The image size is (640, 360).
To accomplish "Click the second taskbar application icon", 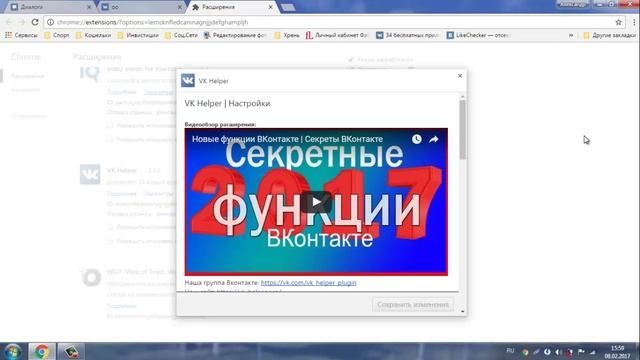I will pyautogui.click(x=71, y=351).
